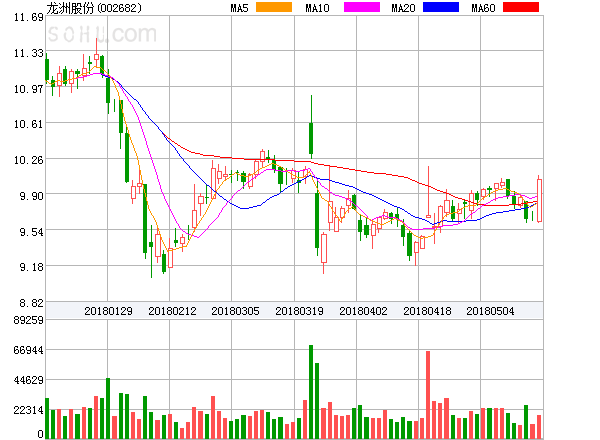This screenshot has height=440, width=600.
Task: Click the 10.26 price axis label
Action: (29, 160)
